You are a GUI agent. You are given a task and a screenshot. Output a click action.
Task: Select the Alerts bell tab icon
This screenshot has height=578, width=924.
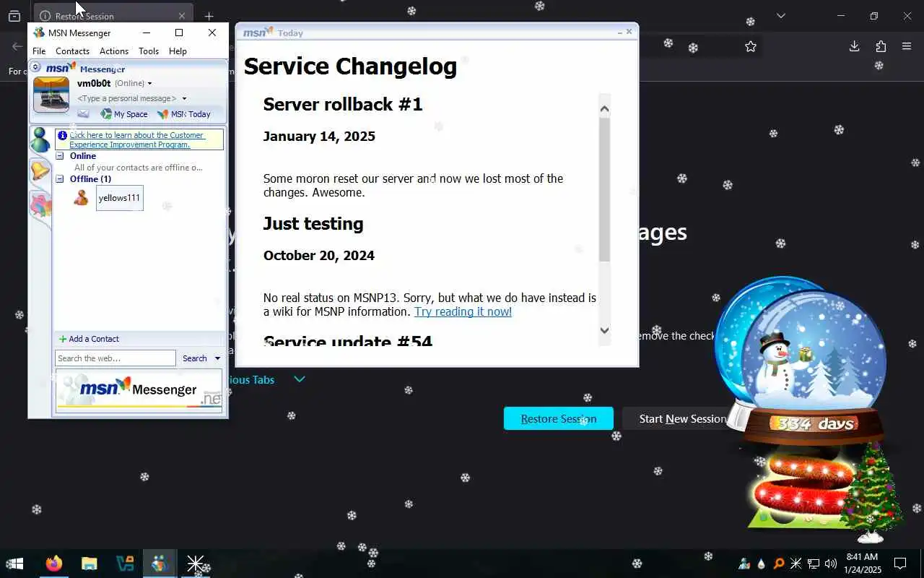[40, 171]
